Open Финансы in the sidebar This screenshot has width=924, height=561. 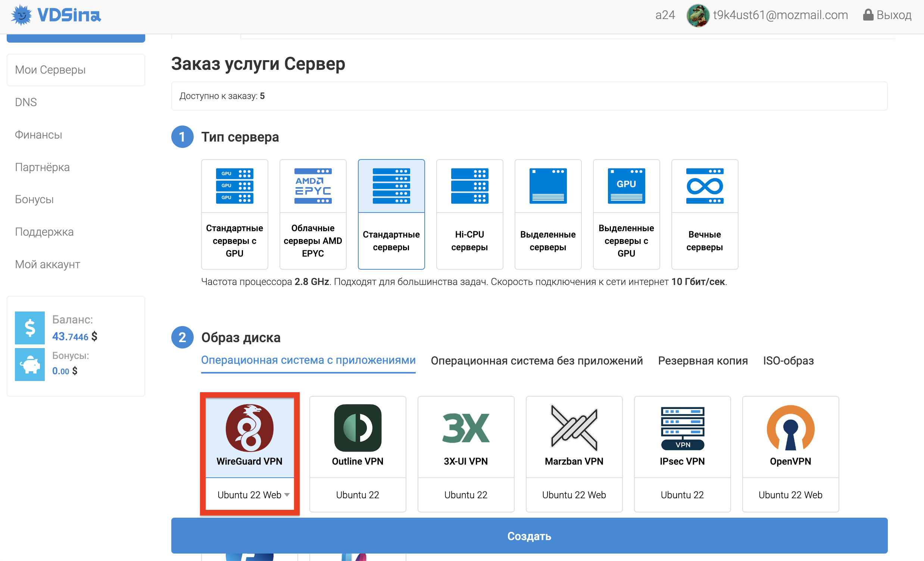(x=38, y=135)
